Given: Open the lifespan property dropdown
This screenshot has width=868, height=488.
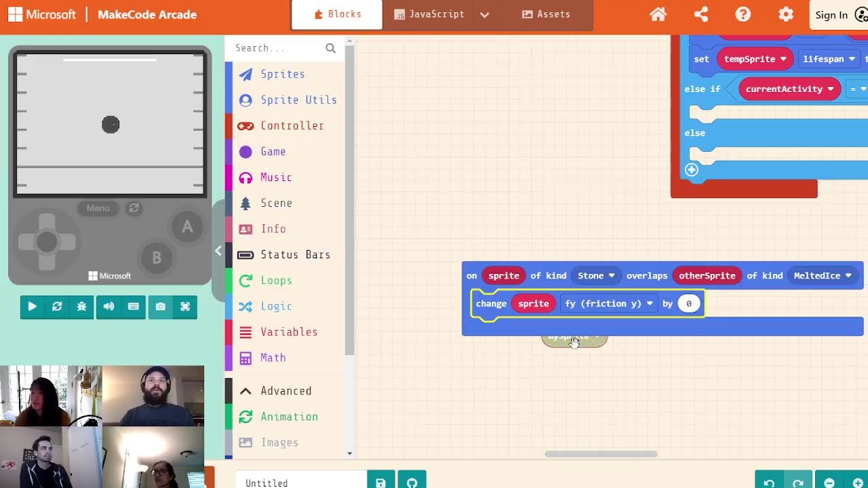Looking at the screenshot, I should click(x=829, y=59).
